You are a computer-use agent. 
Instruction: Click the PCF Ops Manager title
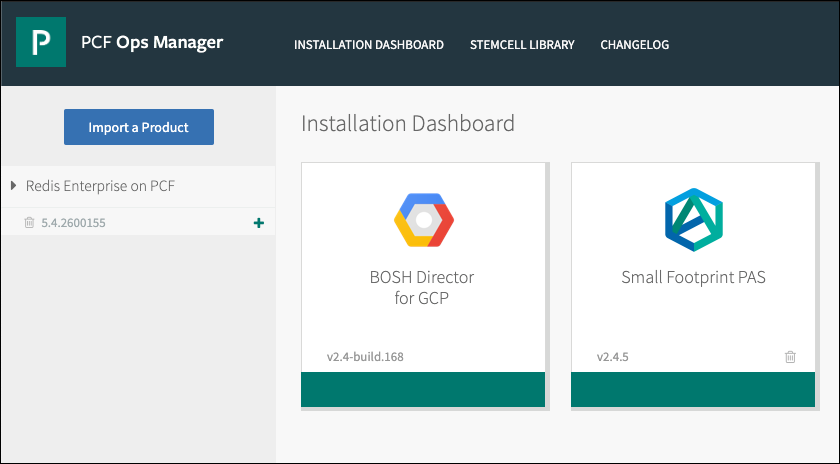click(152, 43)
